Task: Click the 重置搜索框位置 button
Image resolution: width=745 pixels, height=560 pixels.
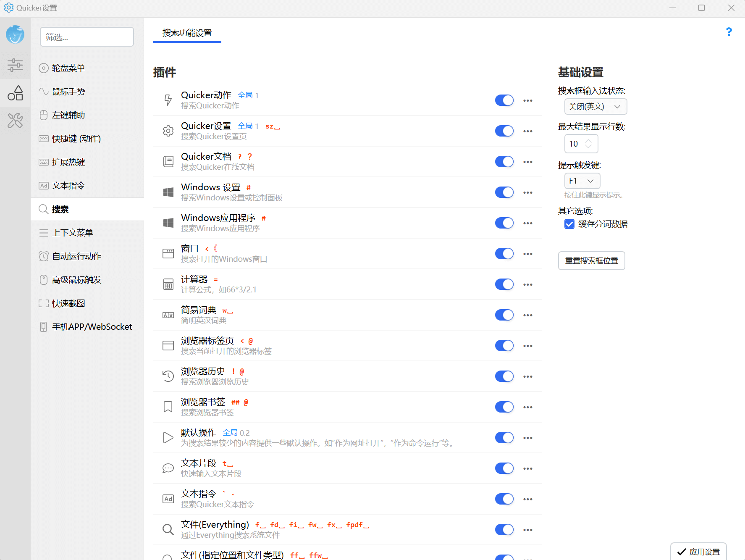Action: click(592, 261)
